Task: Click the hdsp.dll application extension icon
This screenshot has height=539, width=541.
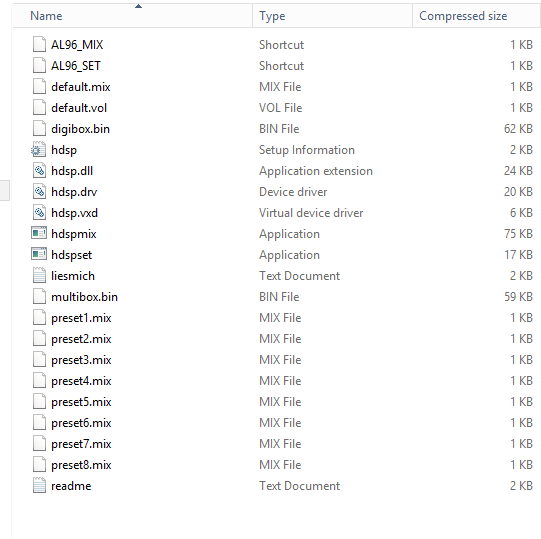Action: click(x=39, y=171)
